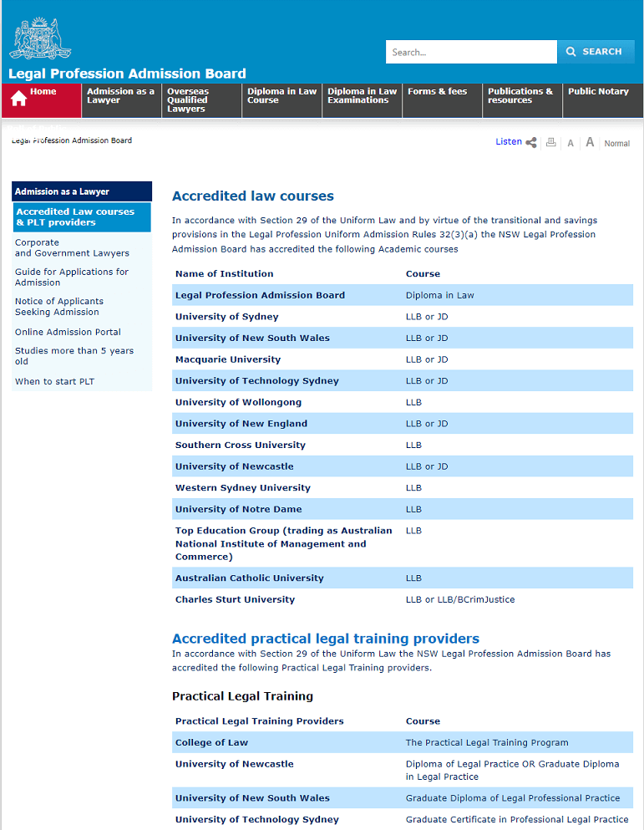The image size is (644, 830).
Task: Click the Southern Cross University row
Action: [x=402, y=446]
